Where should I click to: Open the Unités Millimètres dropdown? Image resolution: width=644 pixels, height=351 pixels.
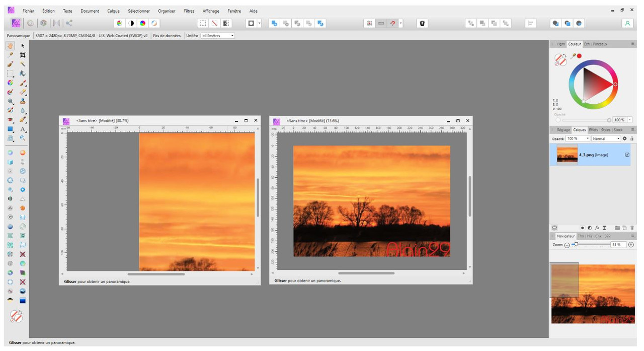pos(217,36)
